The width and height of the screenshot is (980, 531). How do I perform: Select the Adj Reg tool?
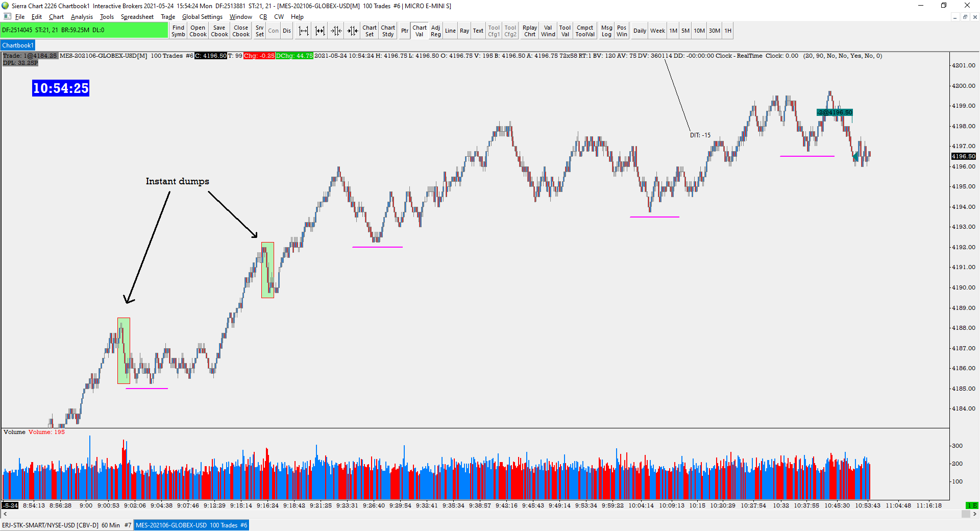(435, 31)
